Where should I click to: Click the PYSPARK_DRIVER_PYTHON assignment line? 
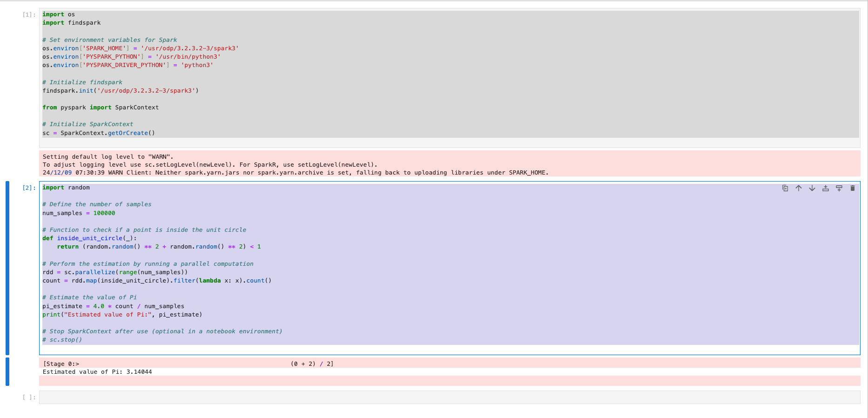click(128, 65)
